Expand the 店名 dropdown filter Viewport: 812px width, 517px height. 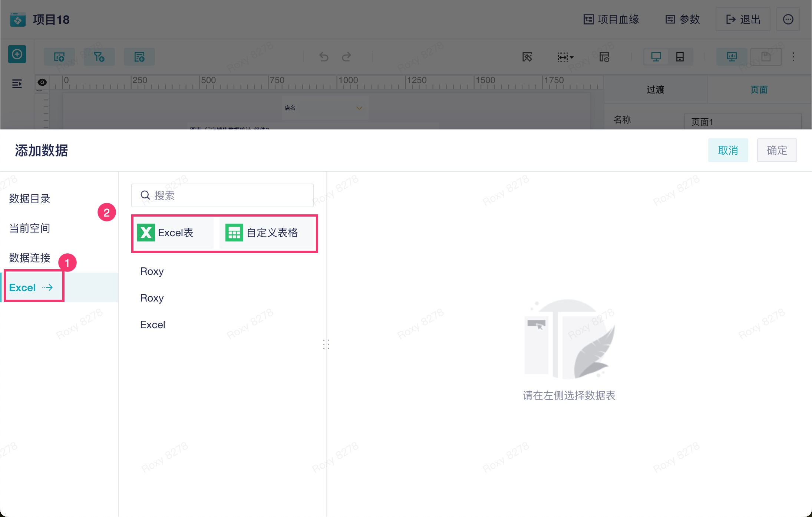359,108
